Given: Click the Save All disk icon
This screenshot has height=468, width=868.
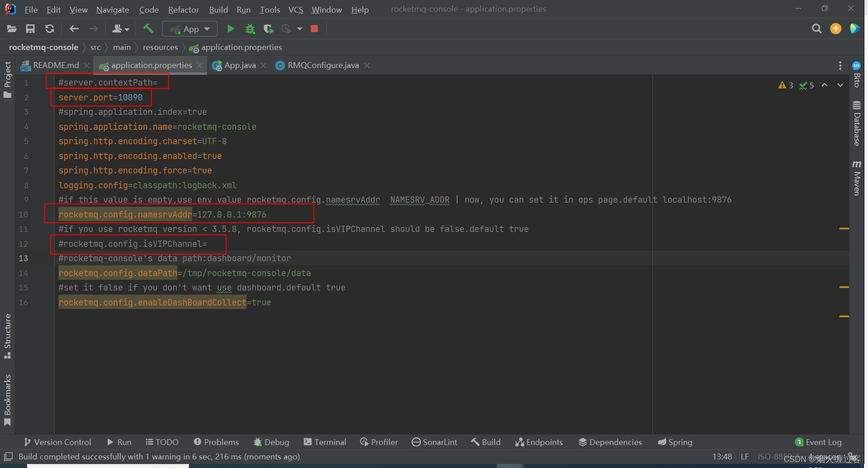Looking at the screenshot, I should tap(30, 29).
